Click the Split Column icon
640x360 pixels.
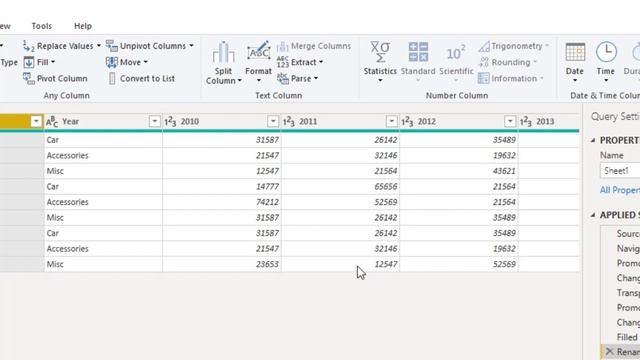(x=223, y=52)
